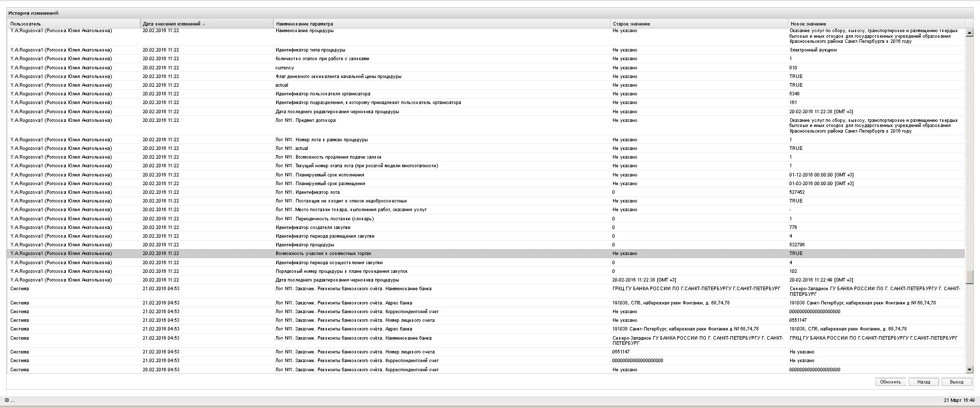Select the Идентификатор пользователя организатора row

(486, 94)
